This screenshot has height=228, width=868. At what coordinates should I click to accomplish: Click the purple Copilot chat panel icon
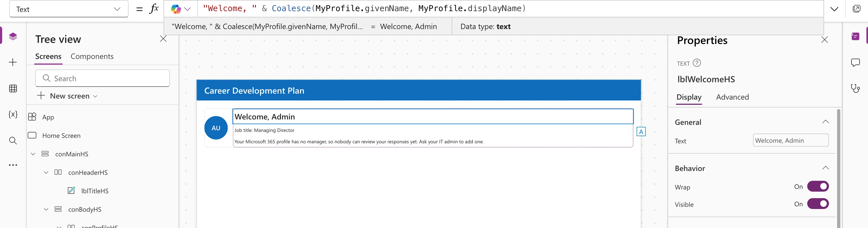(855, 36)
